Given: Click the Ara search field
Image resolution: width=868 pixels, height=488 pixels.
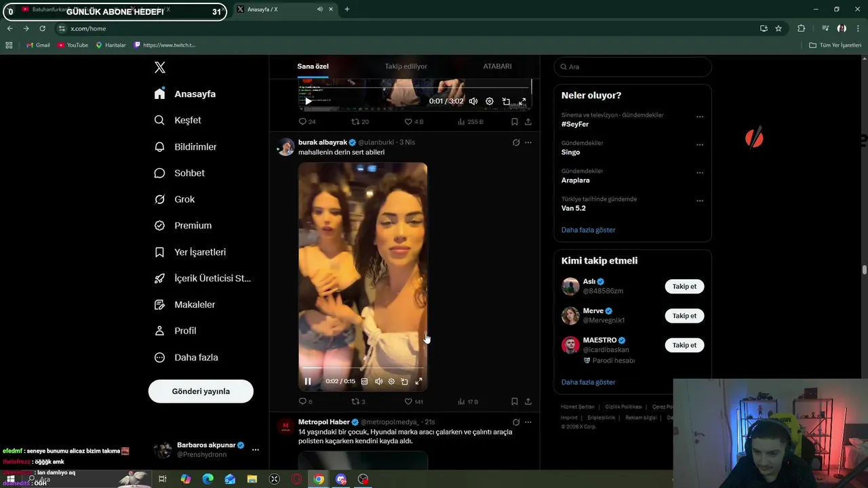Looking at the screenshot, I should pos(633,66).
